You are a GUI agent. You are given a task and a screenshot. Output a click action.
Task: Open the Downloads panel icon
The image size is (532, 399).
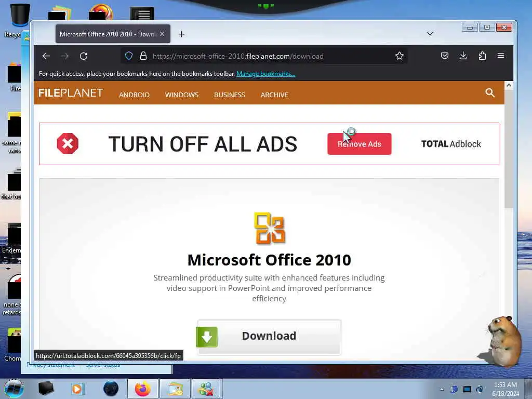(x=463, y=56)
